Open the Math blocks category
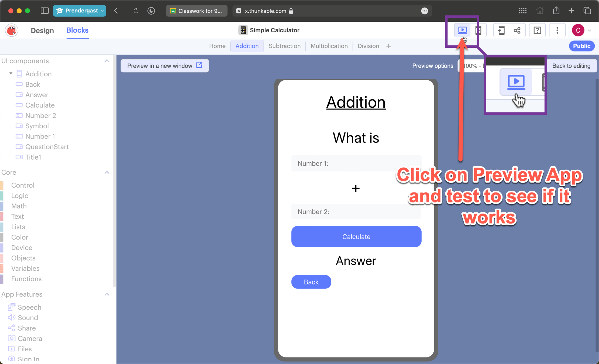 pyautogui.click(x=19, y=206)
